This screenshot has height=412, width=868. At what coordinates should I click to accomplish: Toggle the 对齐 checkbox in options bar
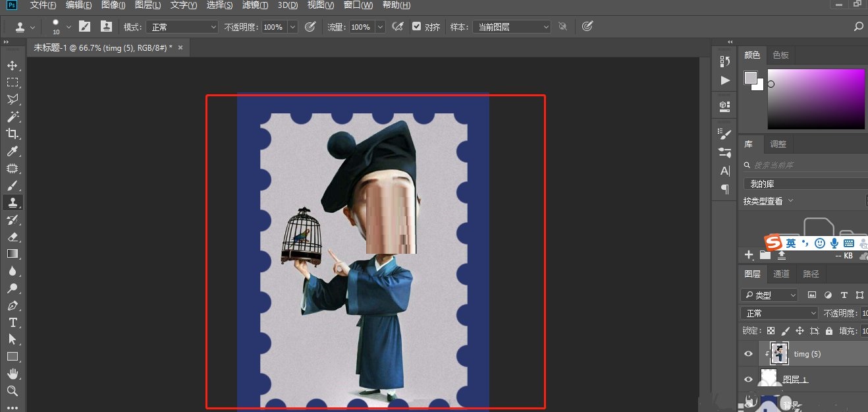(x=416, y=26)
